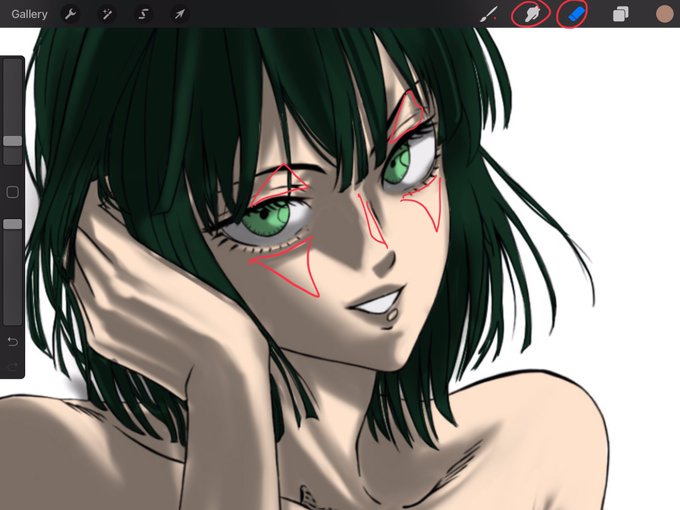
Task: Activate the Selection S tool
Action: point(143,14)
